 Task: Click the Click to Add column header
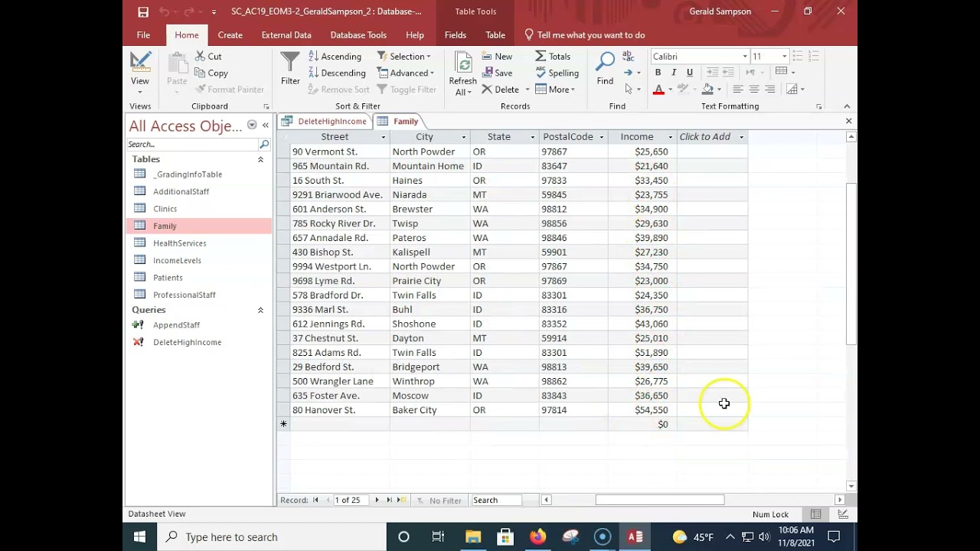point(711,137)
